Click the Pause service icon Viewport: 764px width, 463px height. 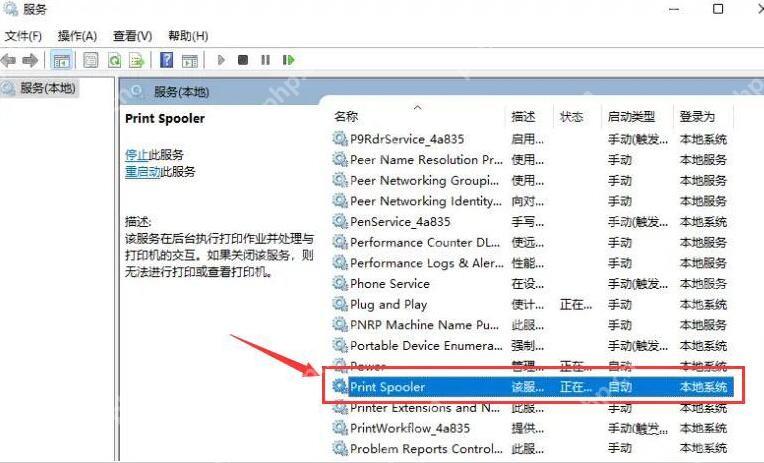pyautogui.click(x=265, y=60)
